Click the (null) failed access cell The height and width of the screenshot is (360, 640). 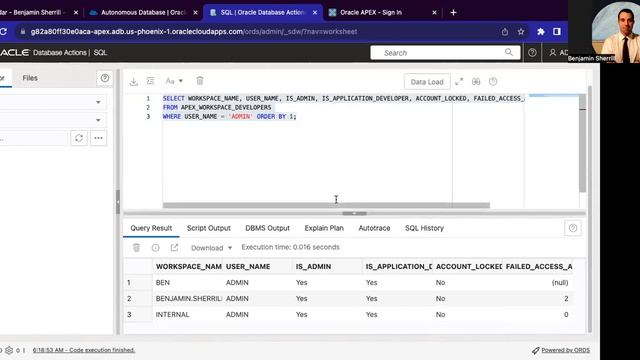[538, 282]
